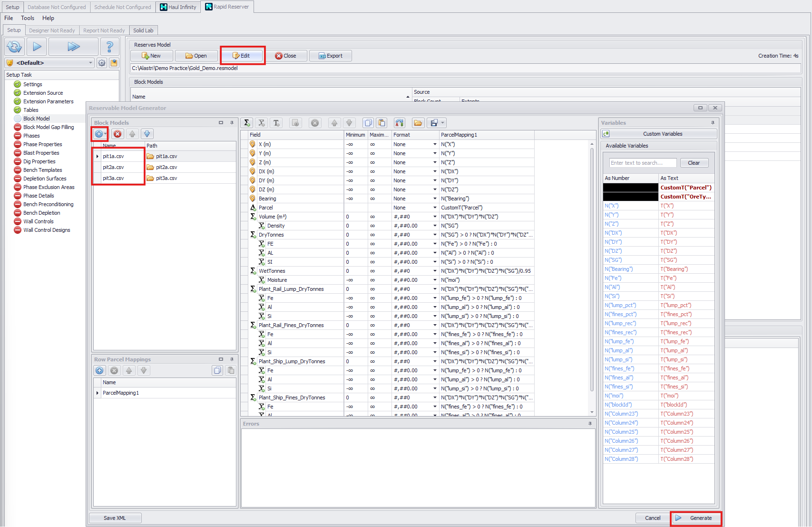This screenshot has height=527, width=812.
Task: Click the A-B rename icon in the field toolbar
Action: (x=399, y=122)
